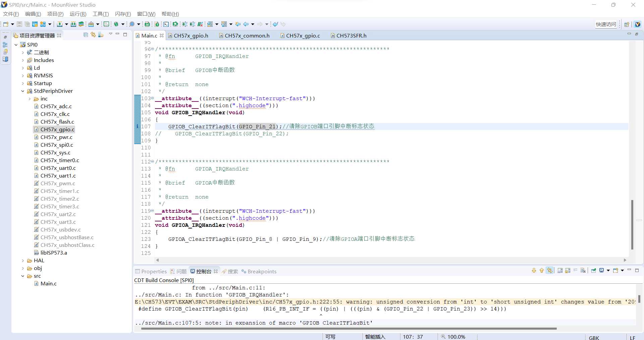
Task: Click console previous-error up arrow icon
Action: (541, 271)
